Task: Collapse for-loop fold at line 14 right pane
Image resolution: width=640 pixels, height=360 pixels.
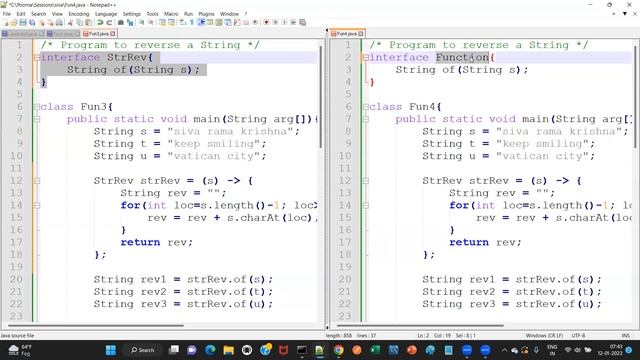Action: (x=366, y=205)
